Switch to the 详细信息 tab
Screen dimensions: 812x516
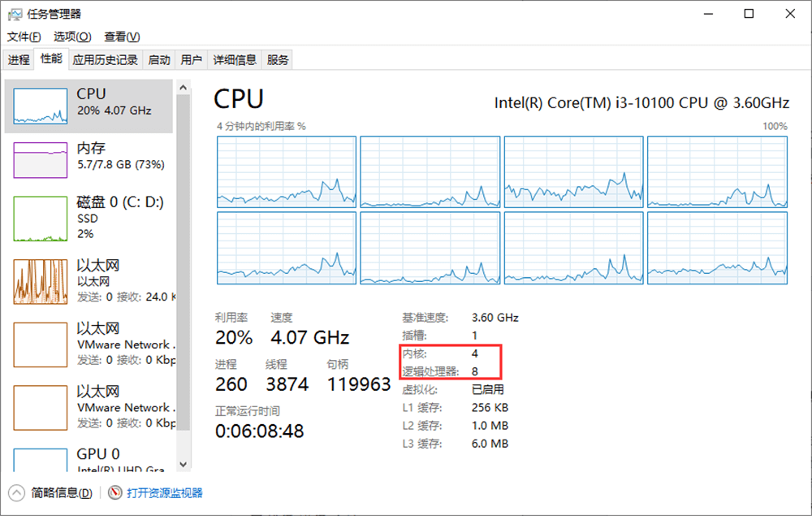click(235, 59)
